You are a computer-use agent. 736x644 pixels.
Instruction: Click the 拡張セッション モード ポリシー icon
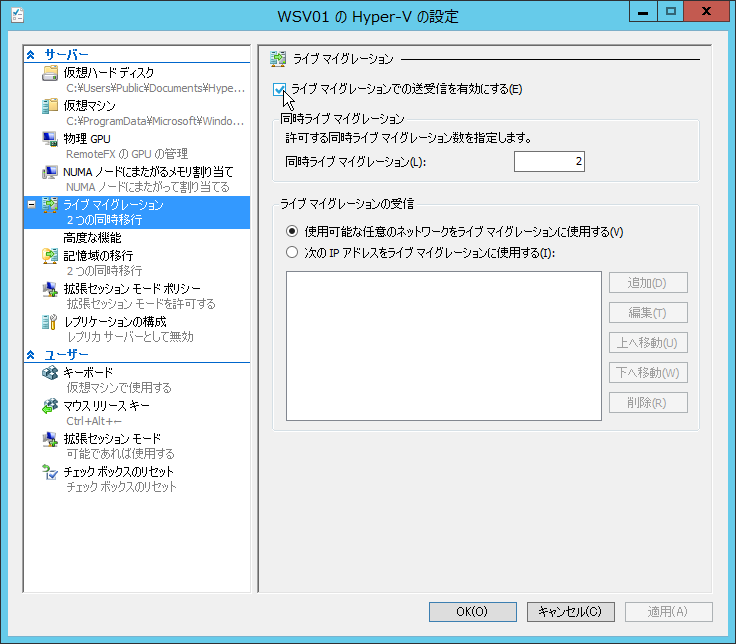tap(50, 289)
